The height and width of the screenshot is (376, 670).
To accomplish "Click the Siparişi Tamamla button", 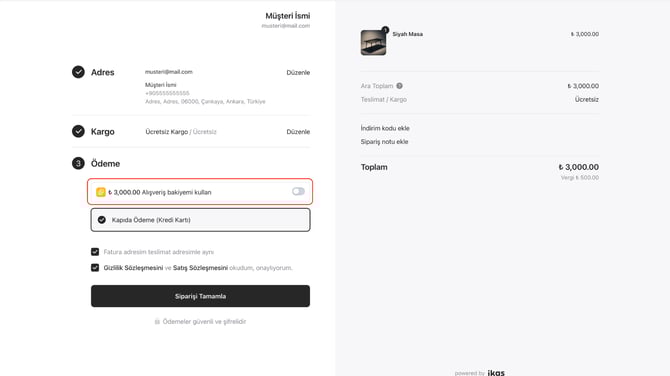I will pyautogui.click(x=200, y=296).
